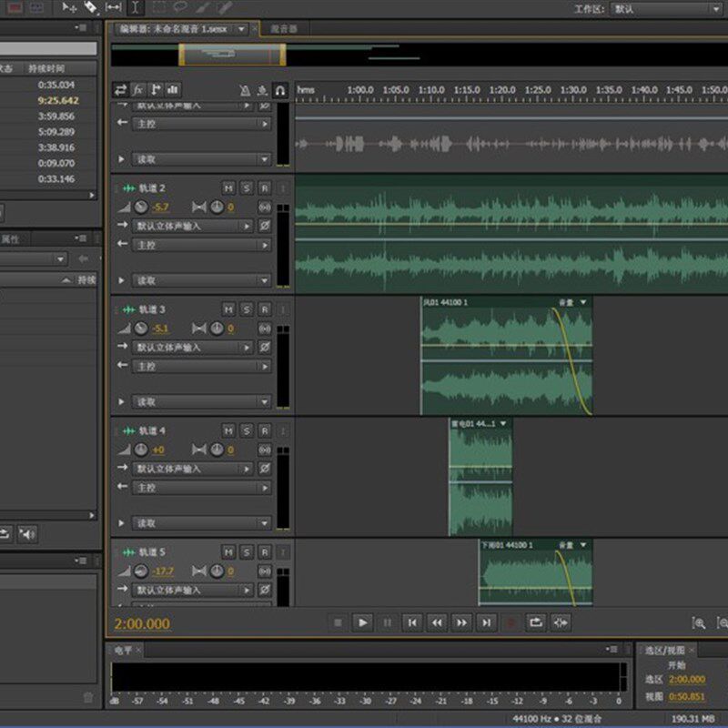728x728 pixels.
Task: Open 默认立体声输入 dropdown on 轨道 3
Action: 192,348
